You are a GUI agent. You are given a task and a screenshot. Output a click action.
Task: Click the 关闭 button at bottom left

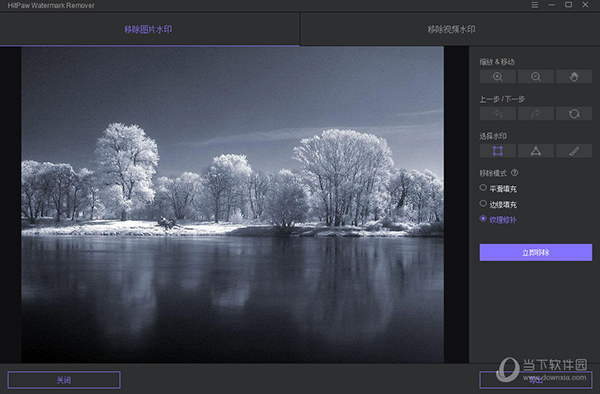[x=64, y=380]
